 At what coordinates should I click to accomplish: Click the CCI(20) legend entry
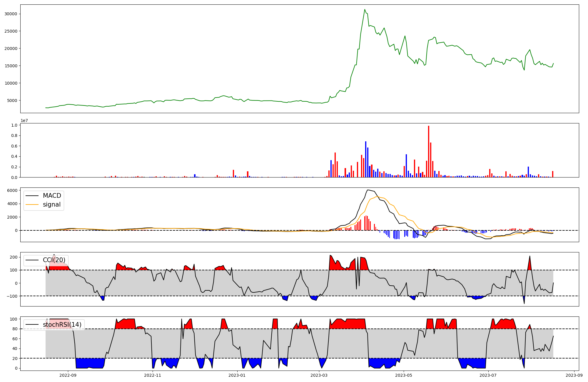point(54,260)
